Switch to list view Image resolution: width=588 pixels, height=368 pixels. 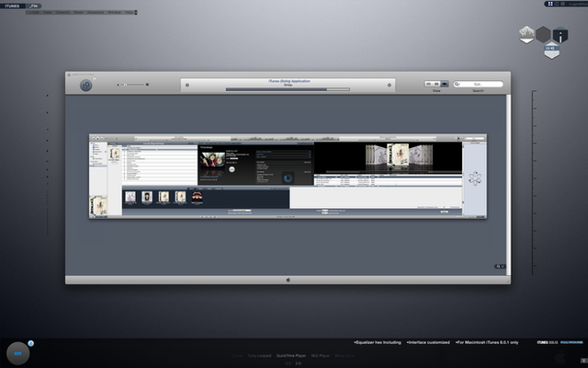(x=428, y=84)
